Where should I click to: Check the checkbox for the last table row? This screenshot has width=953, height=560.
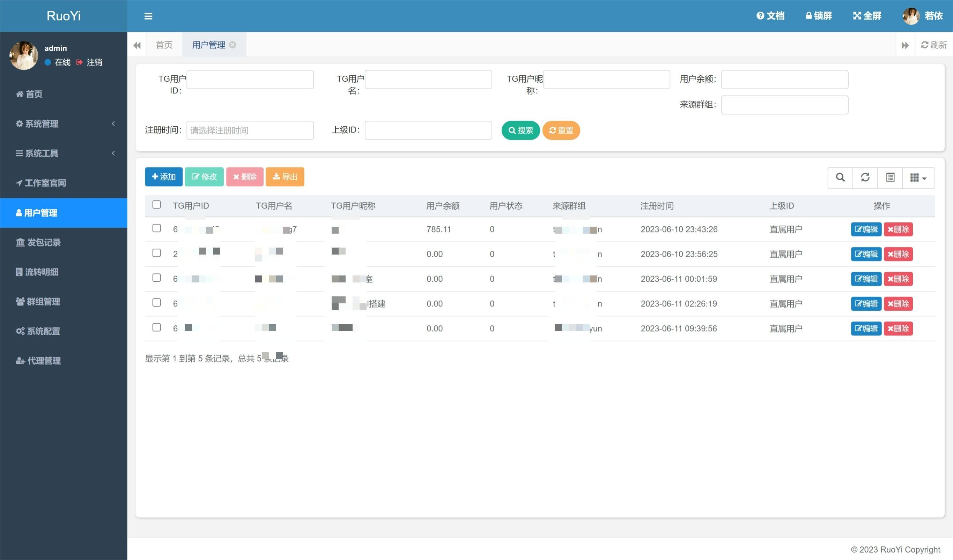[156, 327]
